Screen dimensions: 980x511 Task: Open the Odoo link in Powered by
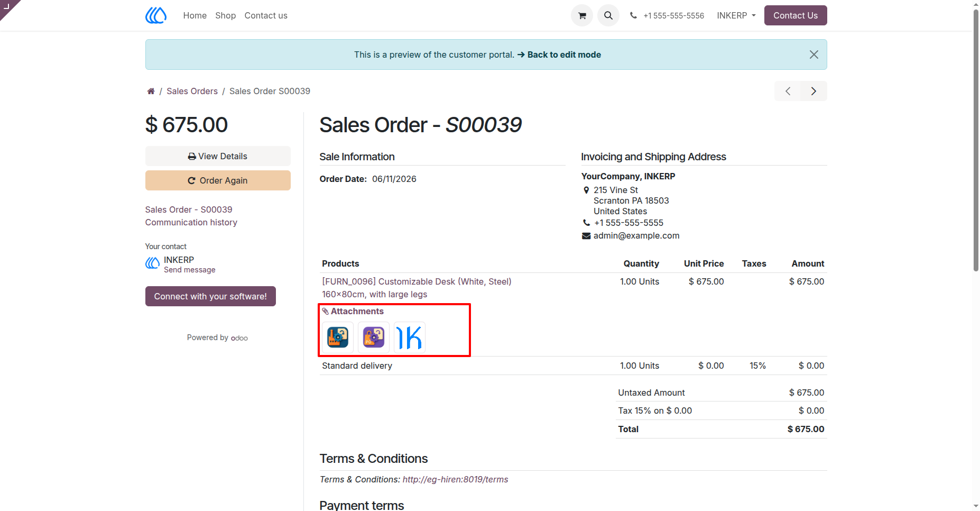(x=239, y=338)
